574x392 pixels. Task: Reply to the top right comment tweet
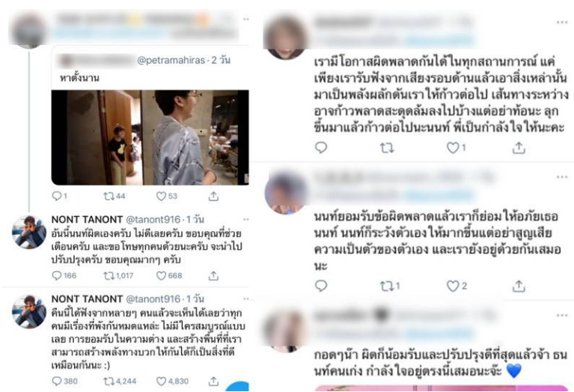tap(321, 147)
